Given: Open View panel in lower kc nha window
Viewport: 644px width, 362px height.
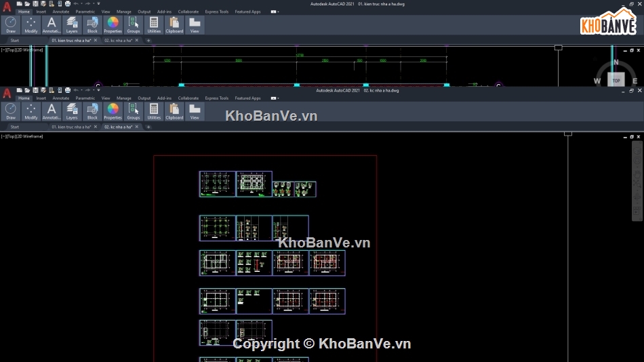Looking at the screenshot, I should pos(195,111).
